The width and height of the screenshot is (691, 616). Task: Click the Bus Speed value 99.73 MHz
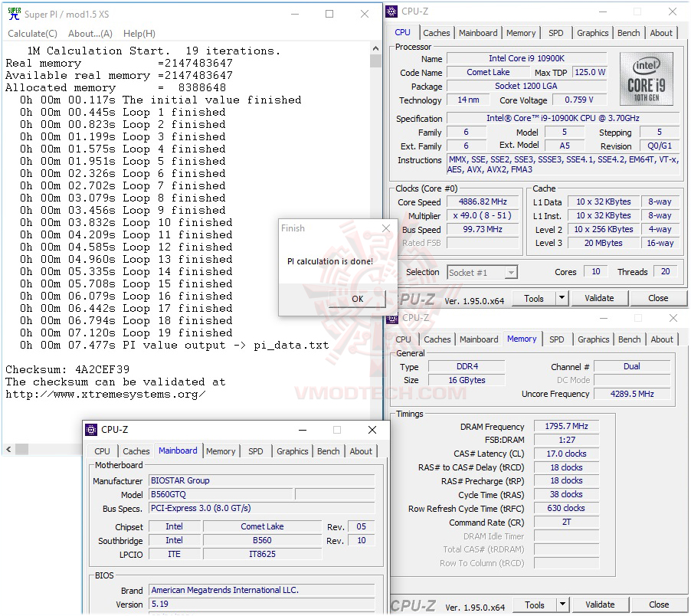coord(483,230)
